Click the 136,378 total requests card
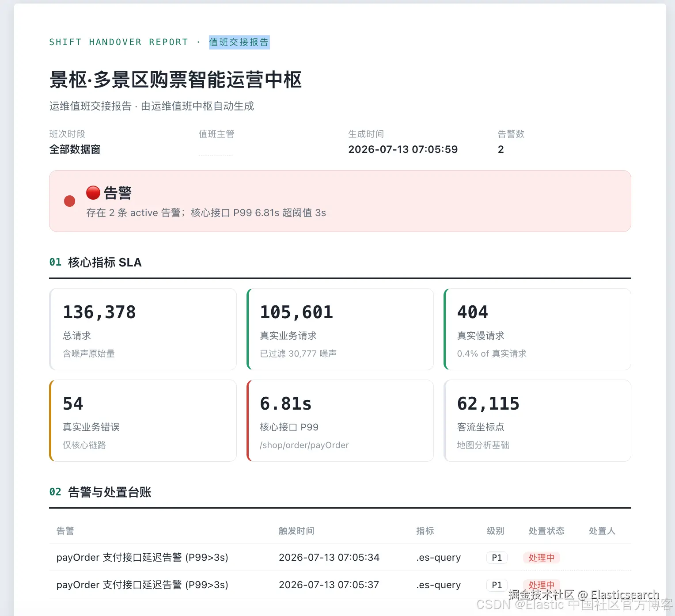 click(x=143, y=329)
